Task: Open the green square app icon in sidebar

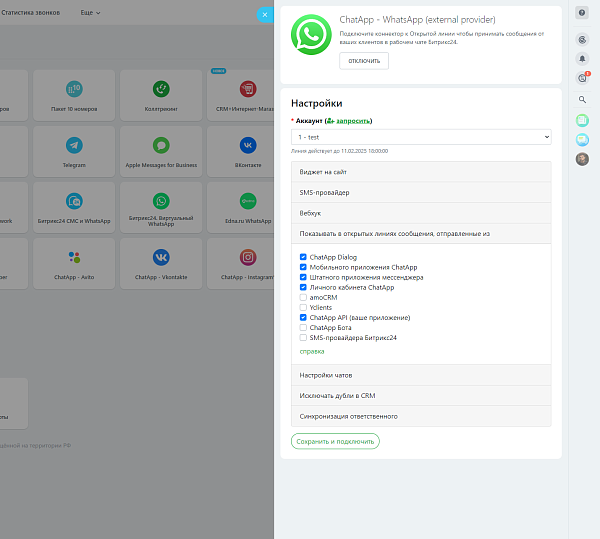Action: (x=582, y=121)
